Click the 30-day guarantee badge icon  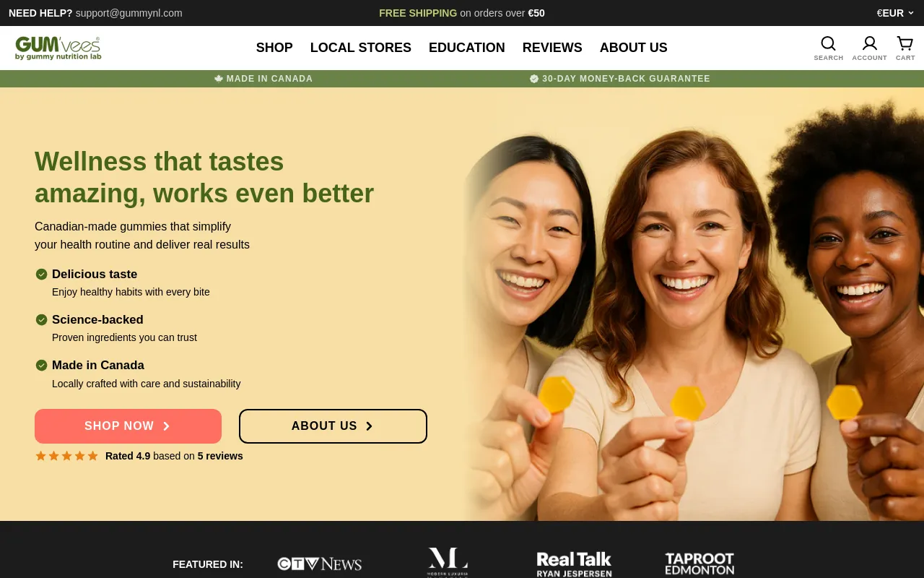pos(534,79)
